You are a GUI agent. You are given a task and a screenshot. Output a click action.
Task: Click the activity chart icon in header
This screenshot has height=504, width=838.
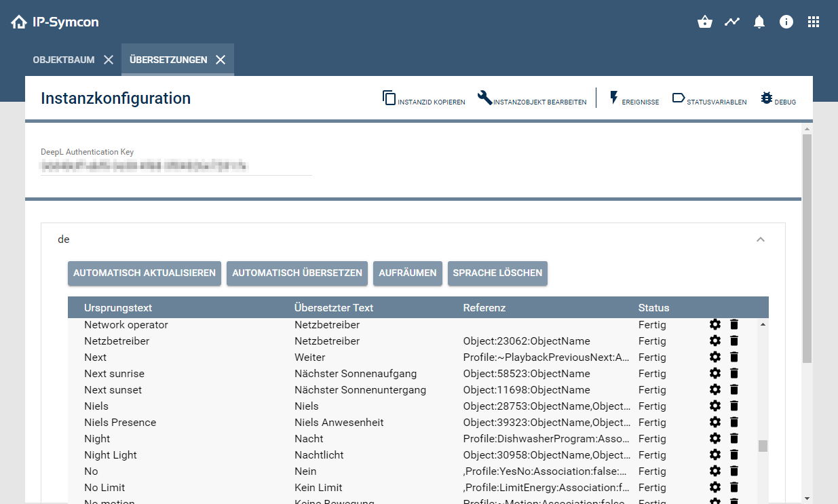pos(732,22)
